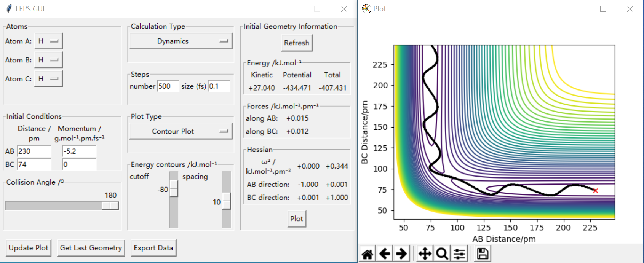Select the Zoom magnifier tool in Plot toolbar
Screen dimensions: 644x263
click(442, 253)
